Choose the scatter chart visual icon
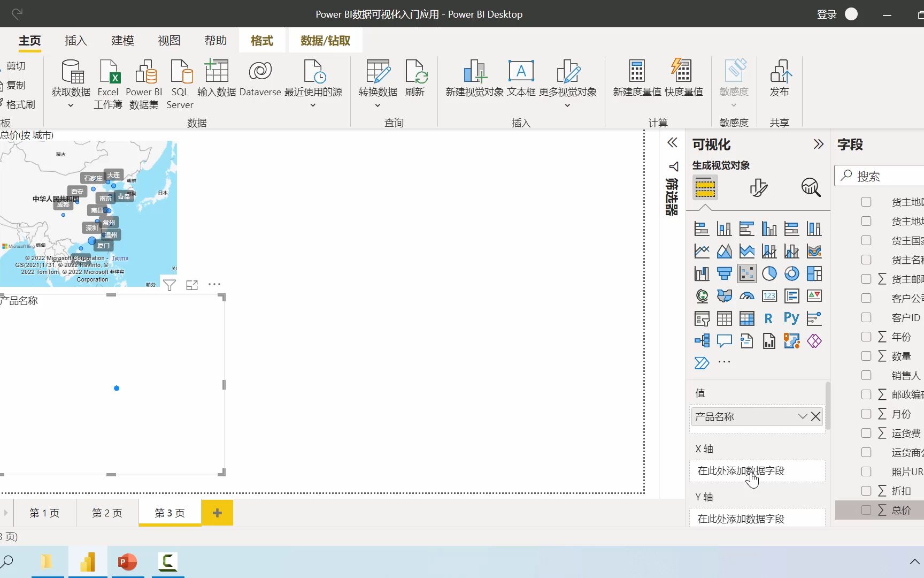The image size is (924, 578). pyautogui.click(x=747, y=273)
